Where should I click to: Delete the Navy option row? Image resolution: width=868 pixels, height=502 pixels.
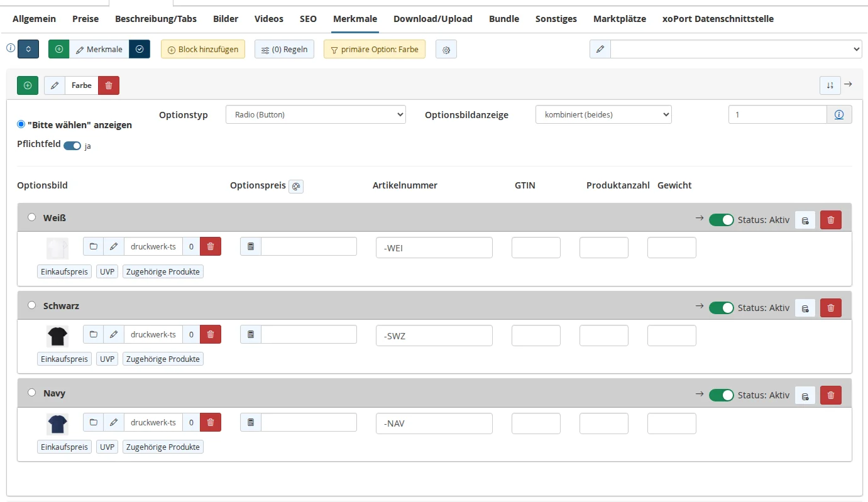point(831,395)
